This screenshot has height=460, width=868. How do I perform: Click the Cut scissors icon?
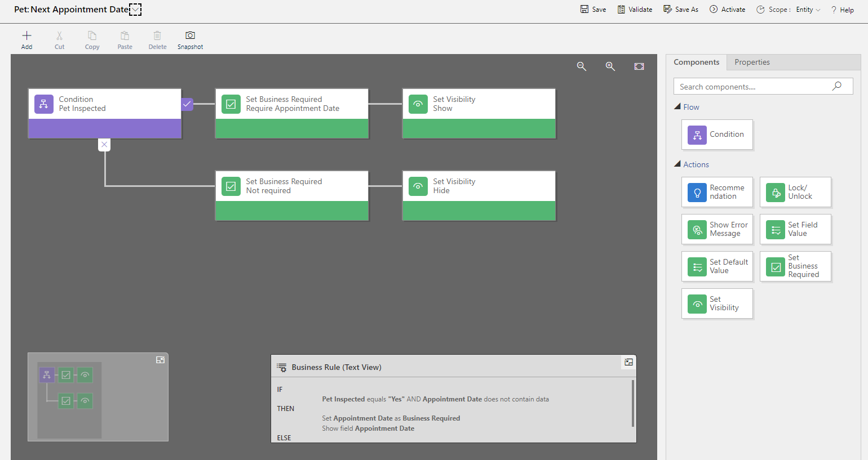point(59,36)
